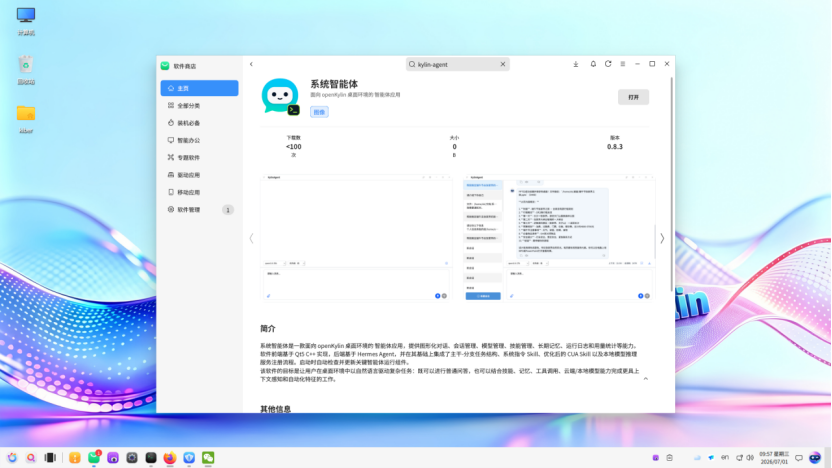Open the AI assistant robot tray icon
The image size is (832, 468).
coord(815,457)
